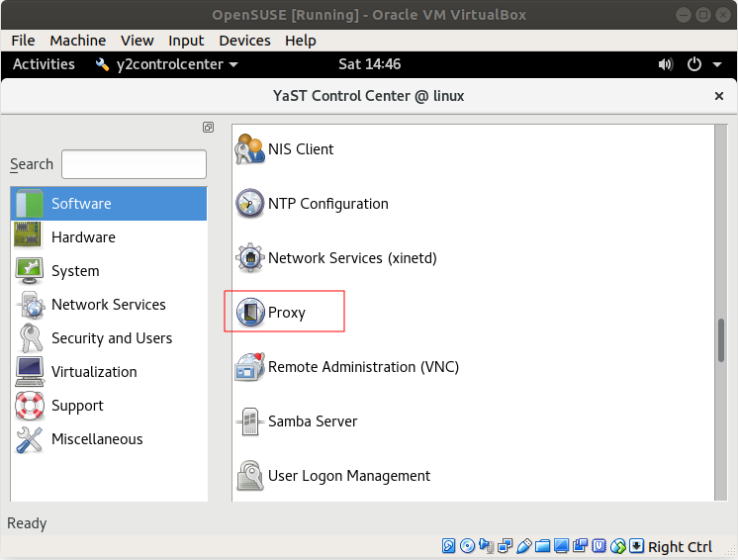Click the VirtualBox optical disc icon
Viewport: 738px width, 560px height.
tap(467, 546)
